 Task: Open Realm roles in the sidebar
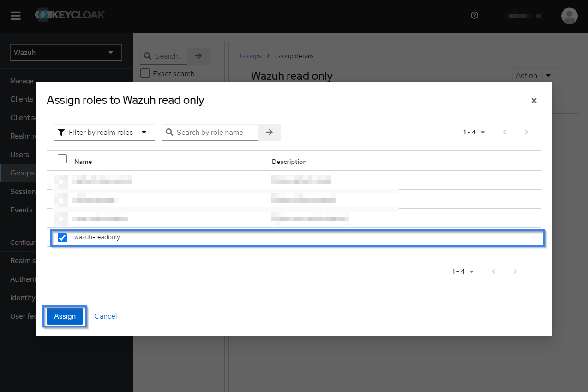point(23,136)
